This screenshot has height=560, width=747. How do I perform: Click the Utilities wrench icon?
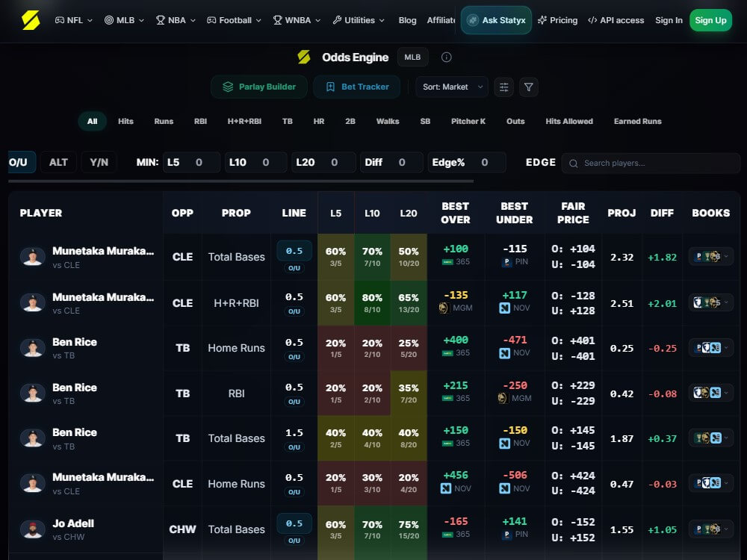point(337,20)
